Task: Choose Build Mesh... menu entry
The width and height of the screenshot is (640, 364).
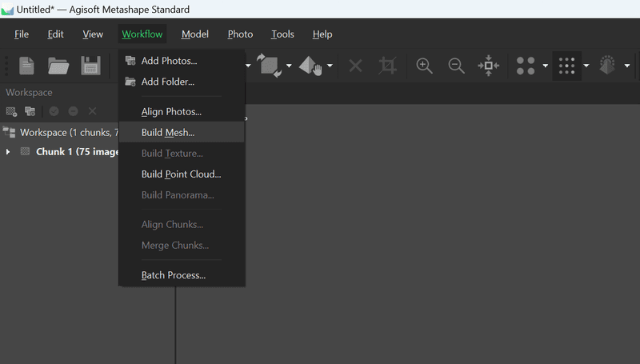Action: click(182, 132)
